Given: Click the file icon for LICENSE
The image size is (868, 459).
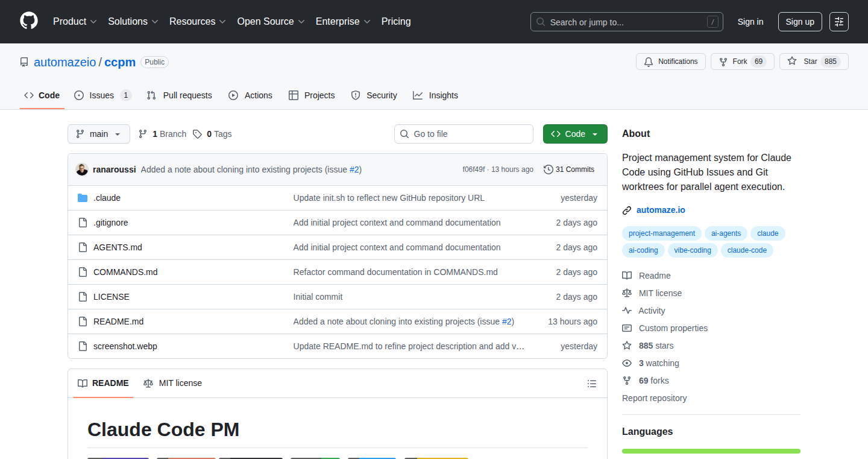Looking at the screenshot, I should 83,297.
